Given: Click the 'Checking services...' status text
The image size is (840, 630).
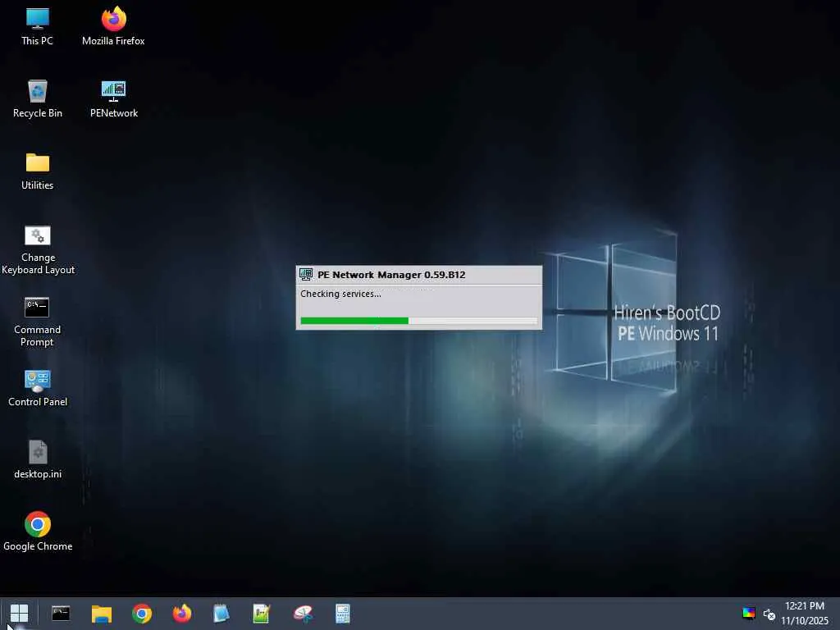Looking at the screenshot, I should 340,294.
